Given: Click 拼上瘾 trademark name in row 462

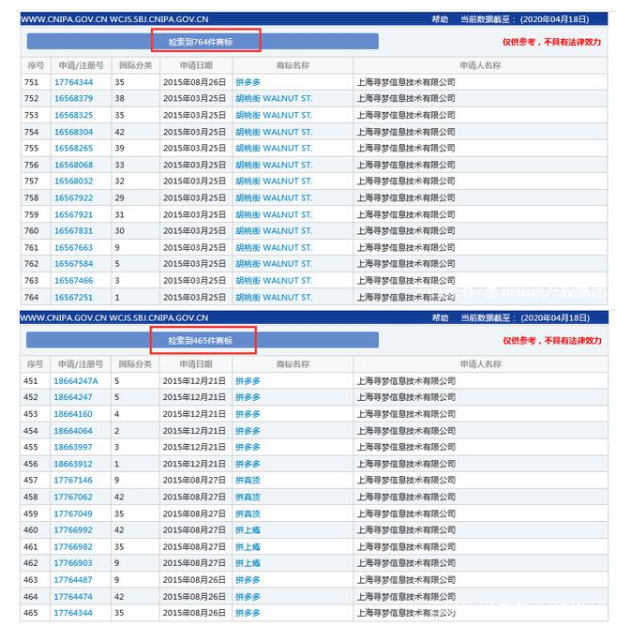Looking at the screenshot, I should pyautogui.click(x=248, y=563).
